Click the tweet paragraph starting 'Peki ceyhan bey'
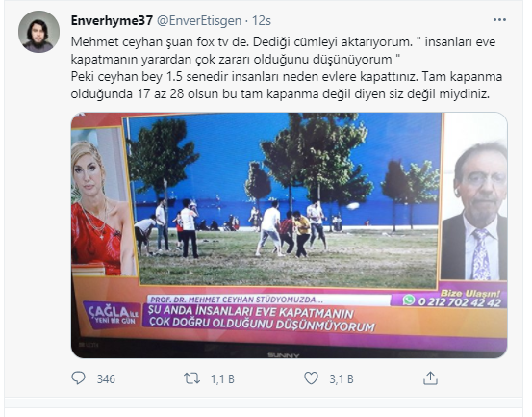This screenshot has height=417, width=532. pos(287,86)
